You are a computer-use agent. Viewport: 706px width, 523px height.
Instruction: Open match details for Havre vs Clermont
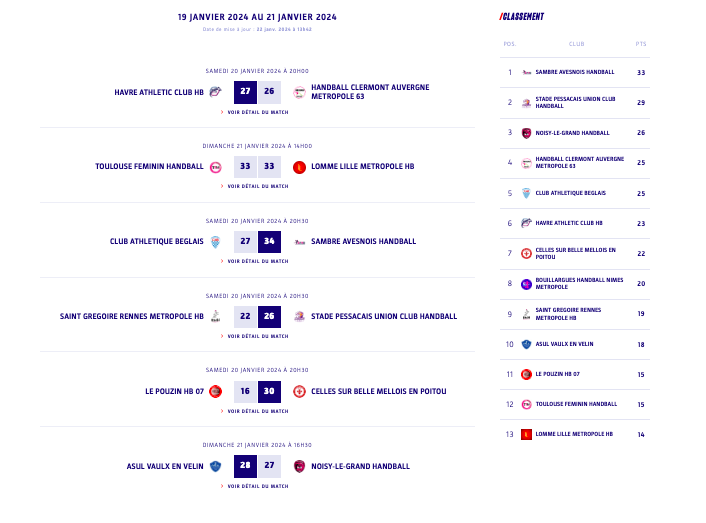point(257,112)
